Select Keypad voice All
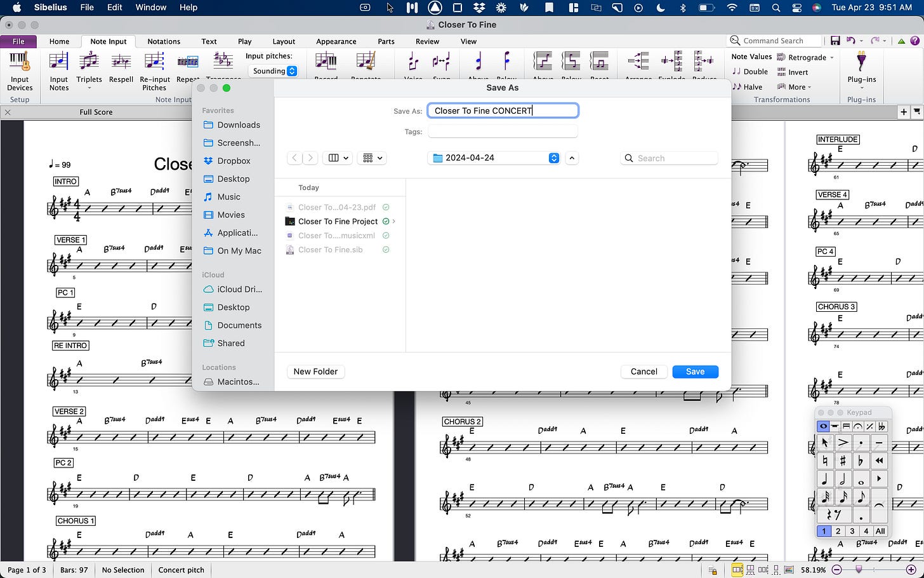The image size is (924, 578). coord(880,531)
